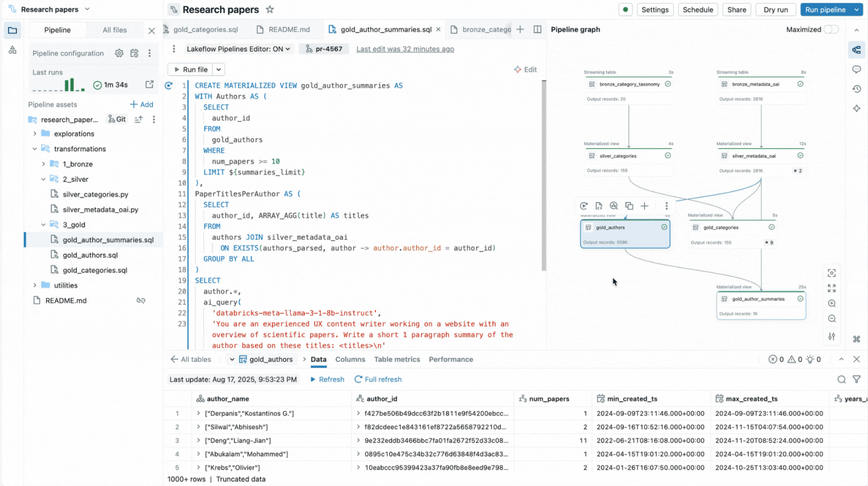Click zoom out icon on pipeline graph
The height and width of the screenshot is (486, 868).
point(831,319)
